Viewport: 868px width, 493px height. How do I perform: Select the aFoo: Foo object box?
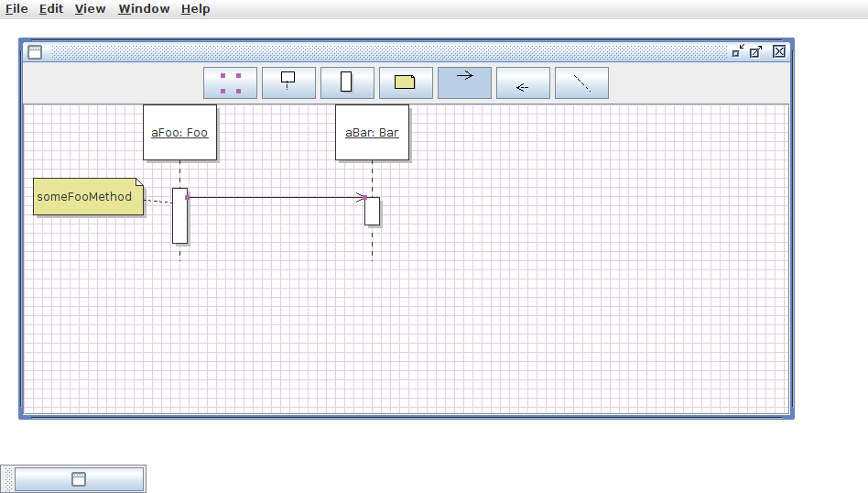coord(179,133)
